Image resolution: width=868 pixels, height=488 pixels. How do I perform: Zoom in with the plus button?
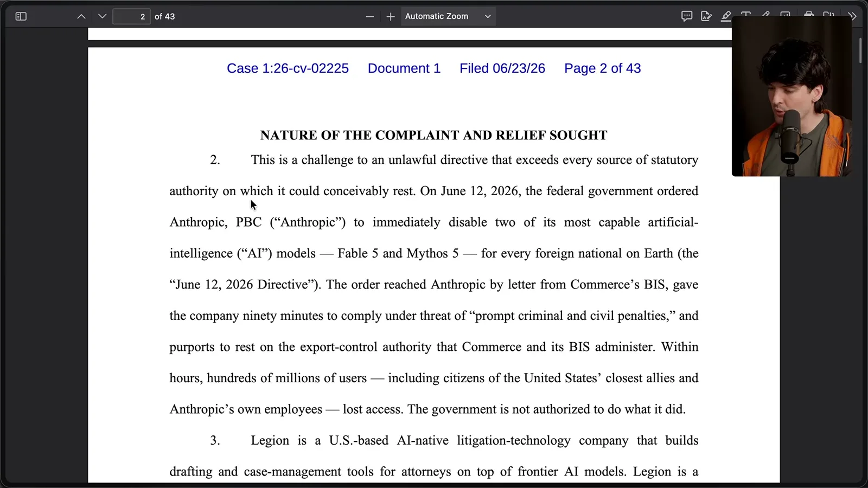click(391, 17)
